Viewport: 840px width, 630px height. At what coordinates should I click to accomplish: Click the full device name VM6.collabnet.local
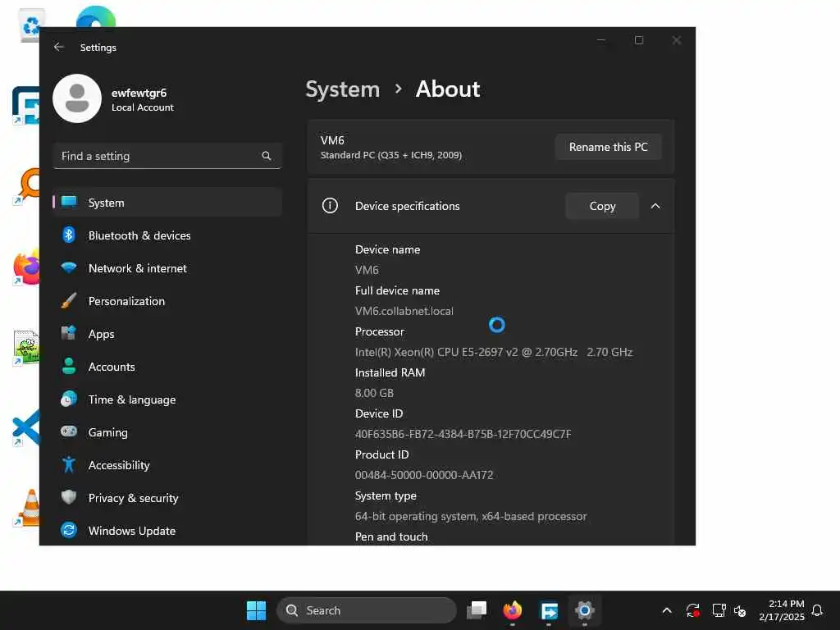pos(404,311)
